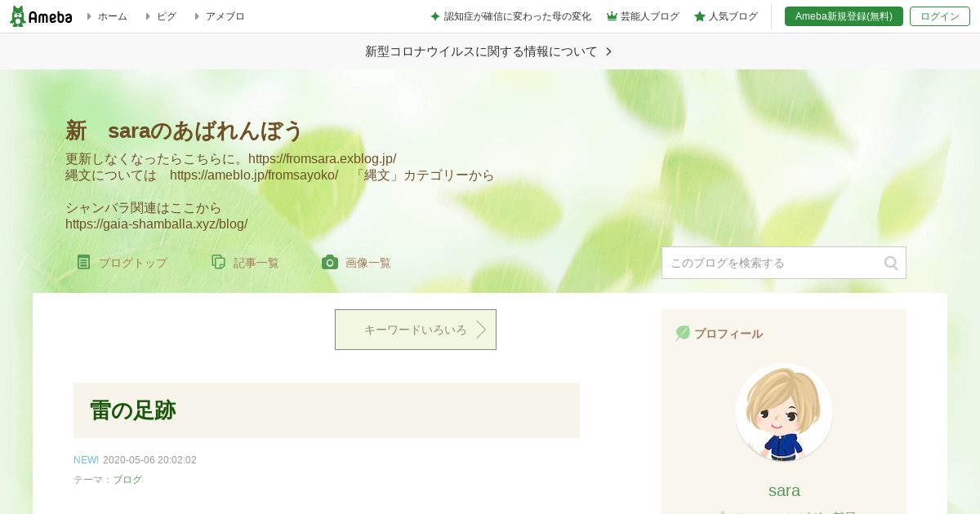Click the post timestamp 2020-05-06 20:02:02

[149, 460]
